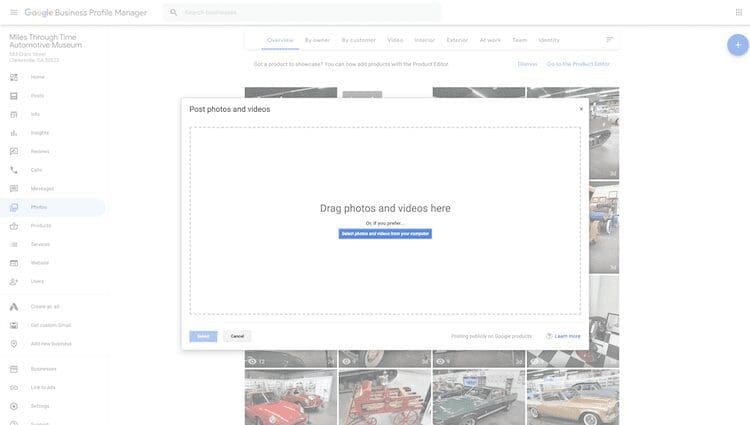Viewport: 750px width, 425px height.
Task: Click the Info sidebar icon
Action: [14, 114]
